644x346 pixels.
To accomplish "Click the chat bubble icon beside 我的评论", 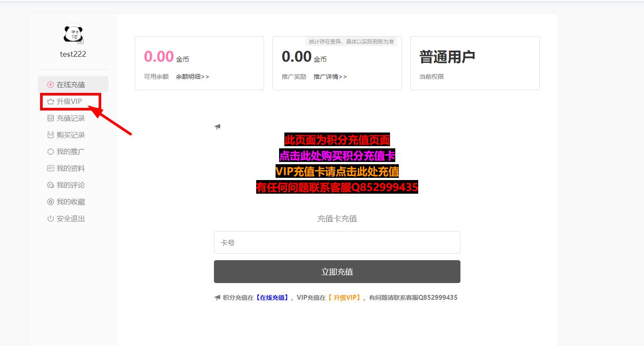I will point(51,185).
